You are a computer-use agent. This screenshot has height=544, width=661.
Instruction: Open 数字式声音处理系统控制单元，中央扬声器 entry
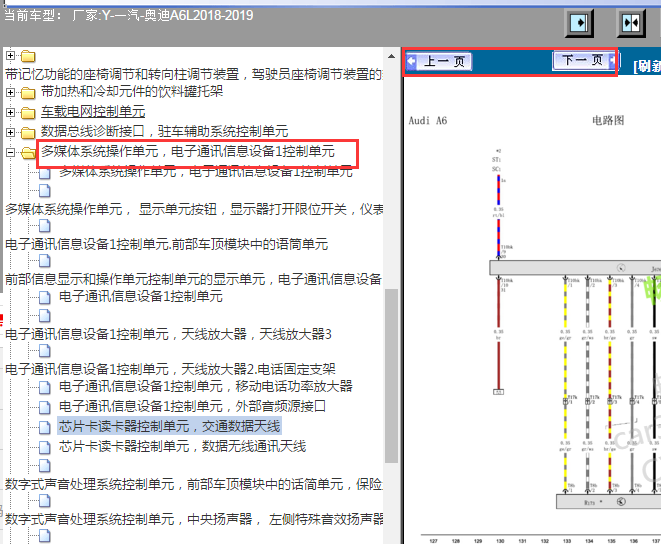click(x=194, y=519)
